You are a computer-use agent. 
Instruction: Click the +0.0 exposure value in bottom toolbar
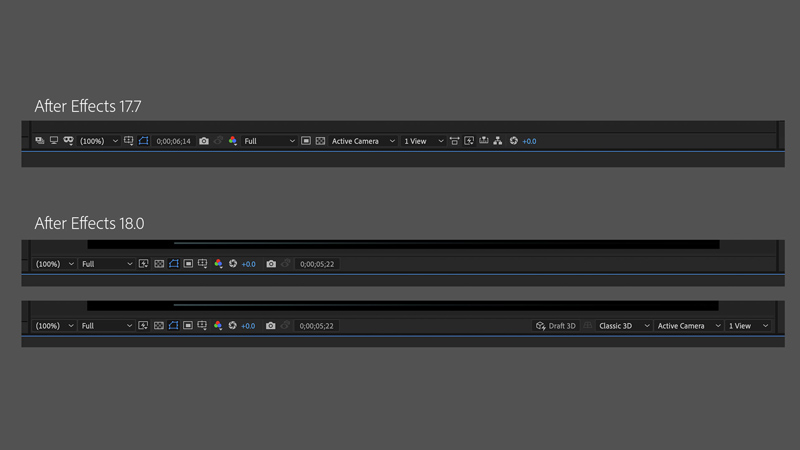(248, 326)
